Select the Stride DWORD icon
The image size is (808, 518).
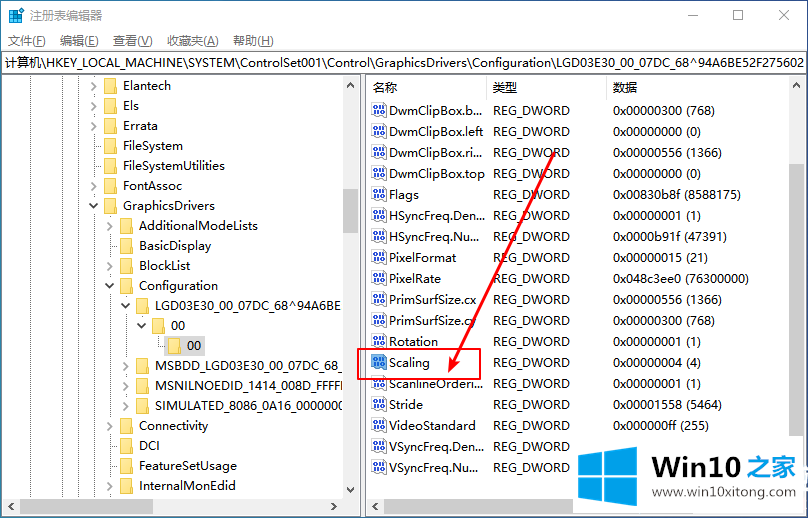(379, 404)
